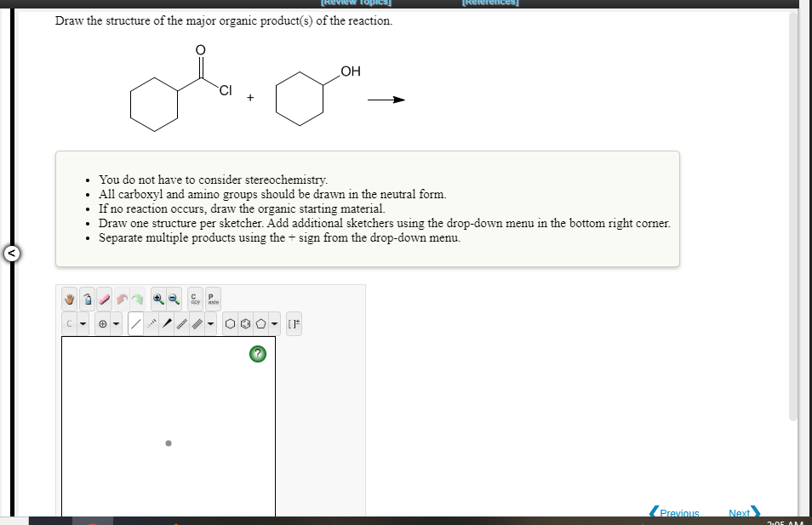The image size is (812, 525).
Task: Go to the Next question
Action: 740,513
